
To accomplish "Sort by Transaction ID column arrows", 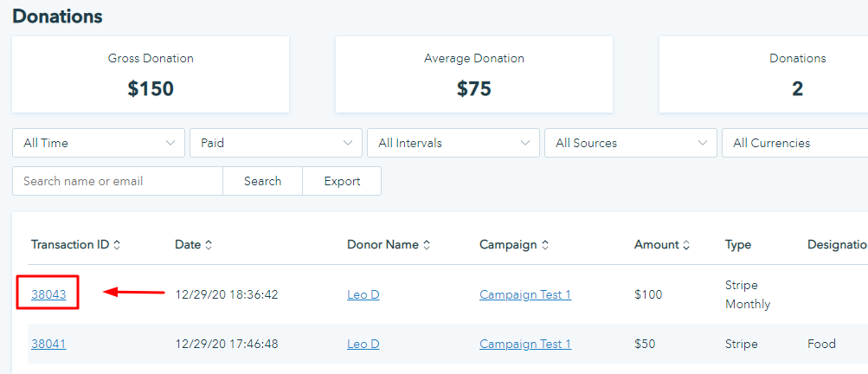I will tap(117, 245).
